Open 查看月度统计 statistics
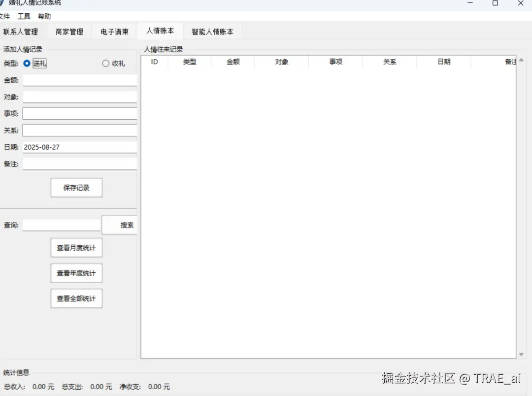Screen dimensions: 532x396 click(76, 248)
